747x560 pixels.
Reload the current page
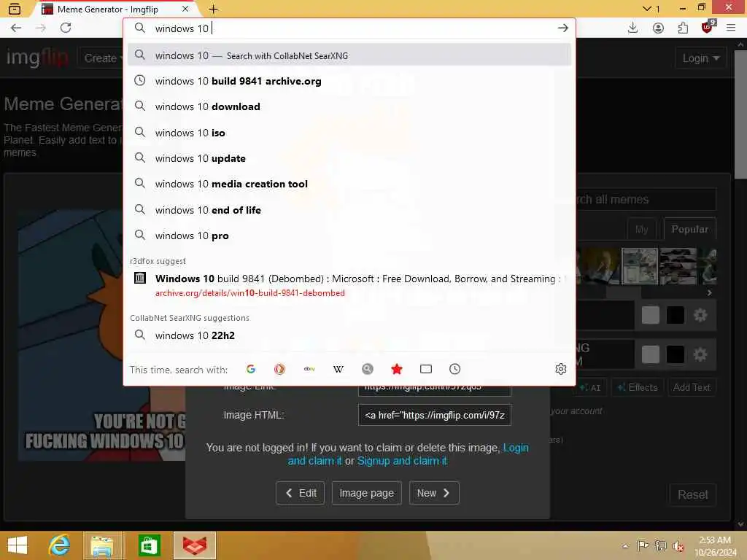(66, 28)
